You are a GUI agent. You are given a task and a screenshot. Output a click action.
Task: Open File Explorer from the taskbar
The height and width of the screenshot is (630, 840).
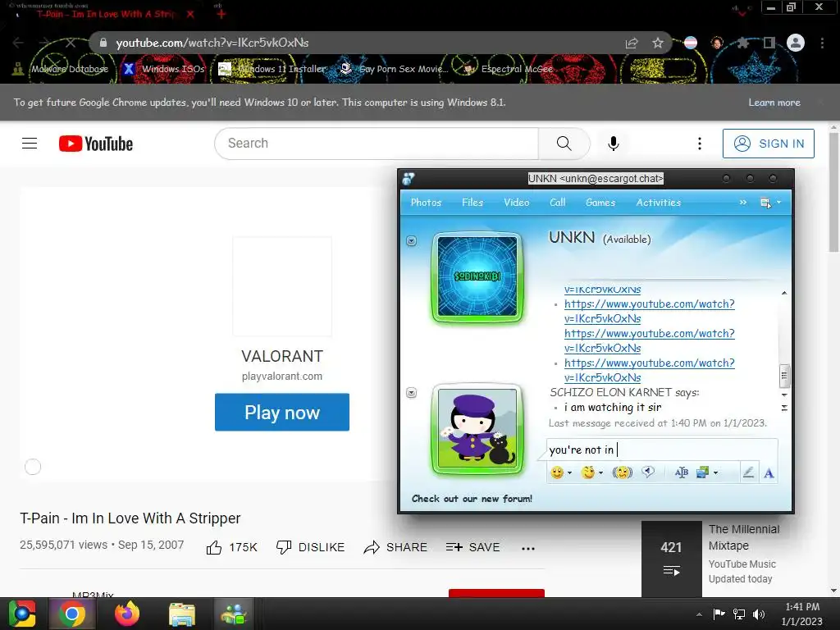(x=182, y=614)
